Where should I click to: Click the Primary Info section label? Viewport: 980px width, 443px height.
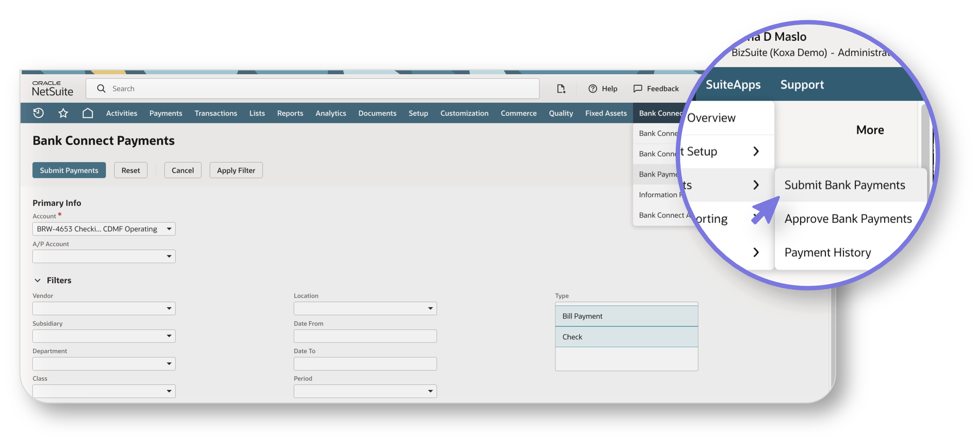(x=57, y=203)
